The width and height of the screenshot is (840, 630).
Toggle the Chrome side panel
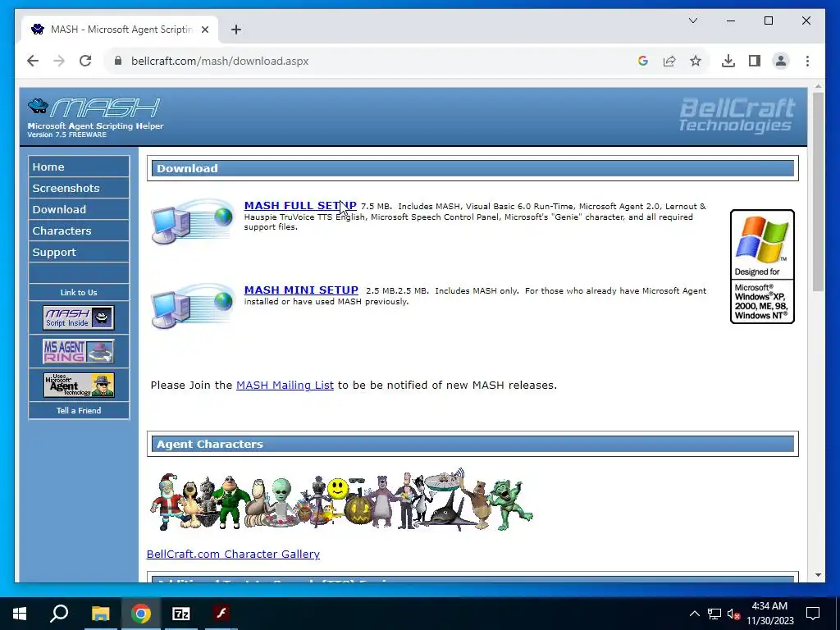coord(755,61)
